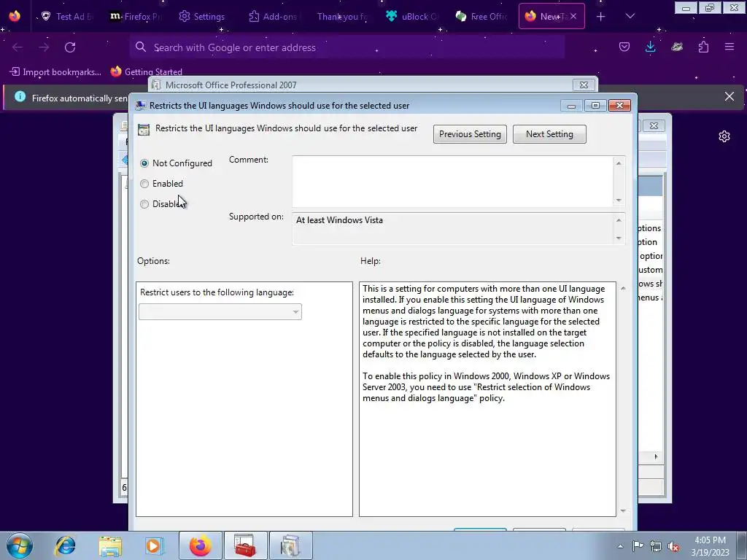Screen dimensions: 747x560
Task: Click the Office installer taskbar icon
Action: [290, 545]
